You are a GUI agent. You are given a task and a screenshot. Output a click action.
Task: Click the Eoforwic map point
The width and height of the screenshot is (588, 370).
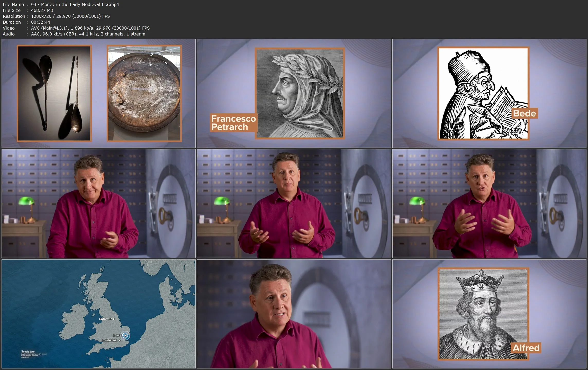pos(114,319)
